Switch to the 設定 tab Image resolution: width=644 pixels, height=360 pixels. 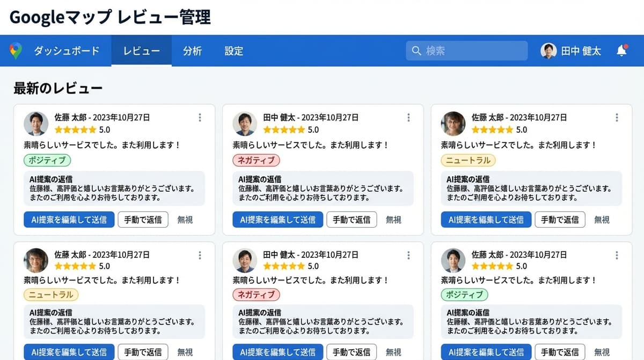(234, 51)
